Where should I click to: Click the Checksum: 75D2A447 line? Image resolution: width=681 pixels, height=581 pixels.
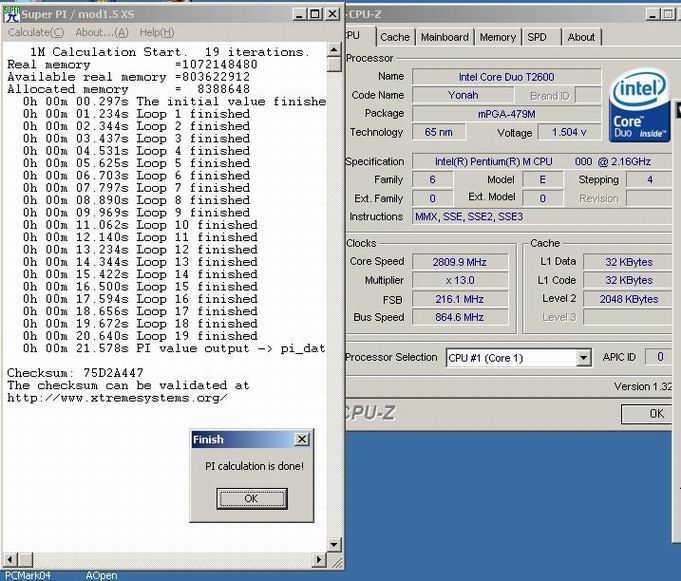[x=75, y=373]
